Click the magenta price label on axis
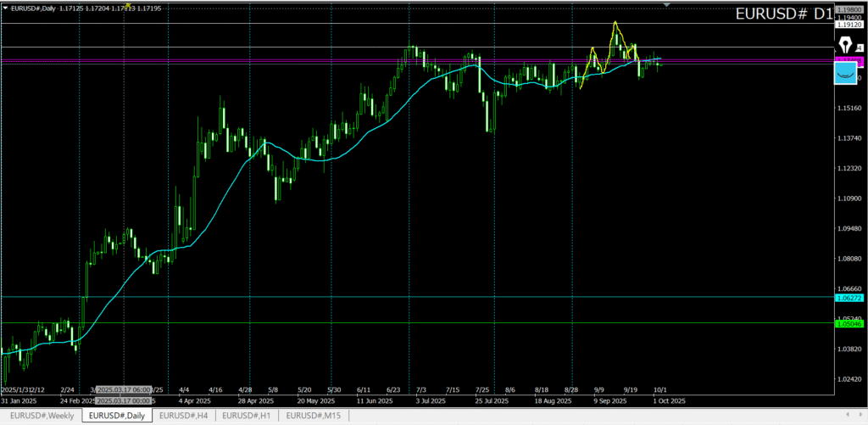 click(x=849, y=60)
